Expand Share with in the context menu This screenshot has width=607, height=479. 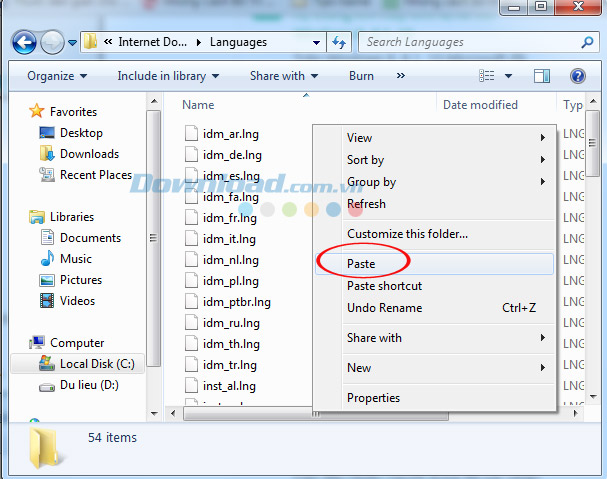pyautogui.click(x=434, y=338)
